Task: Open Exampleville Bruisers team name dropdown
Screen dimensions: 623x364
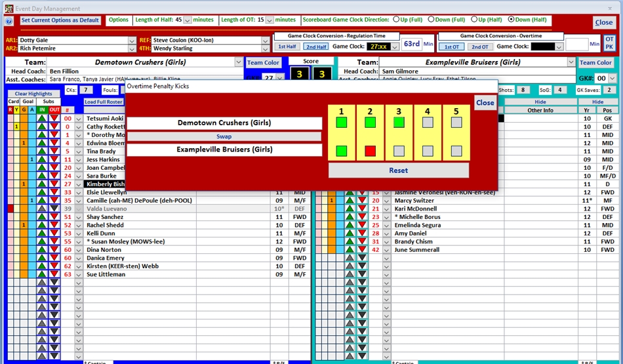Action: tap(571, 62)
